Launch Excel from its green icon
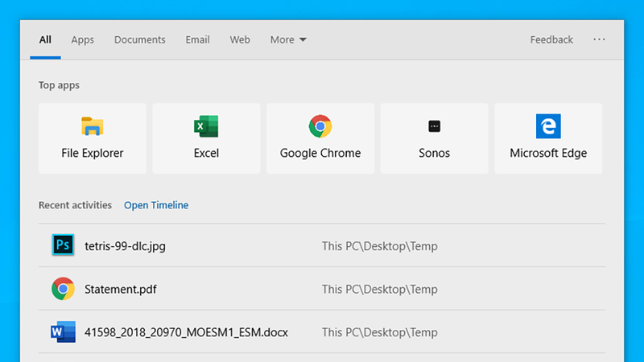644x362 pixels. click(206, 126)
